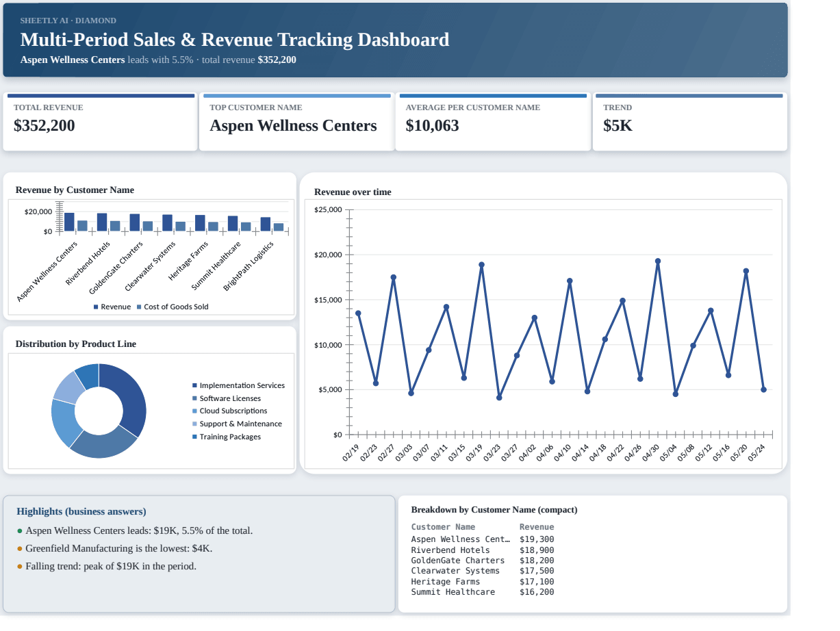Image resolution: width=840 pixels, height=631 pixels.
Task: Click the Cloud Subscriptions legend swatch
Action: click(195, 411)
